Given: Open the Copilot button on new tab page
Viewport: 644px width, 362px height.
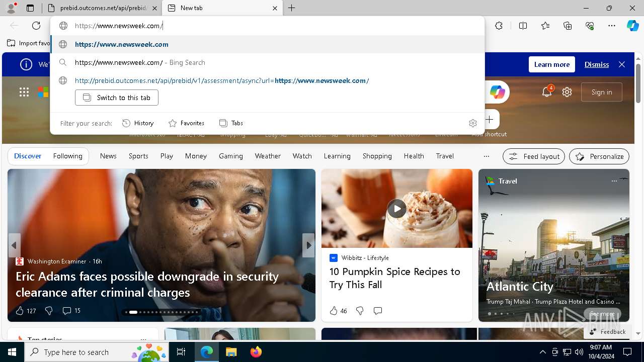Looking at the screenshot, I should 497,92.
